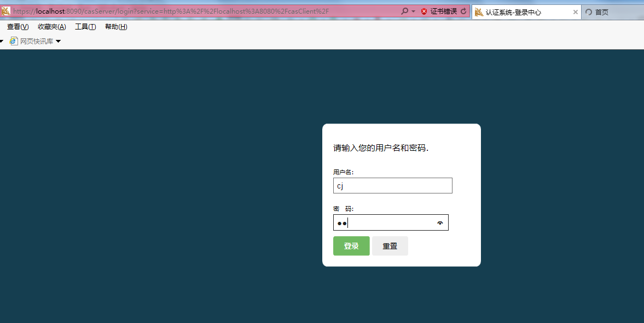Image resolution: width=644 pixels, height=323 pixels.
Task: Close the 认证系统-登录中心 tab
Action: [576, 13]
